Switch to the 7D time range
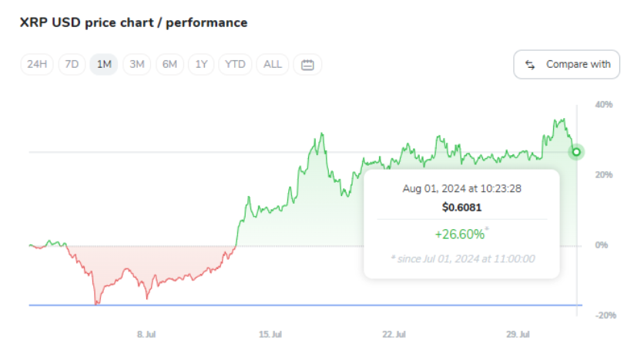Viewport: 644px width, 364px height. [72, 65]
